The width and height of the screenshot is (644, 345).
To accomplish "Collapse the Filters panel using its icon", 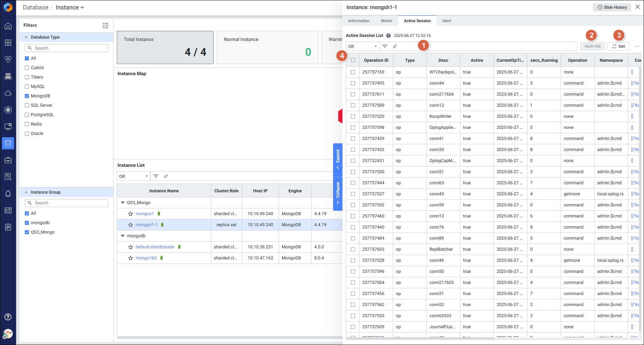I will coord(105,26).
